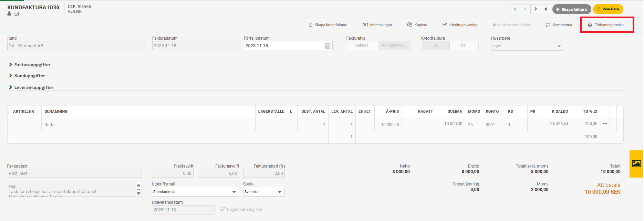Click the envelope email icon under invoice title

[x=16, y=14]
